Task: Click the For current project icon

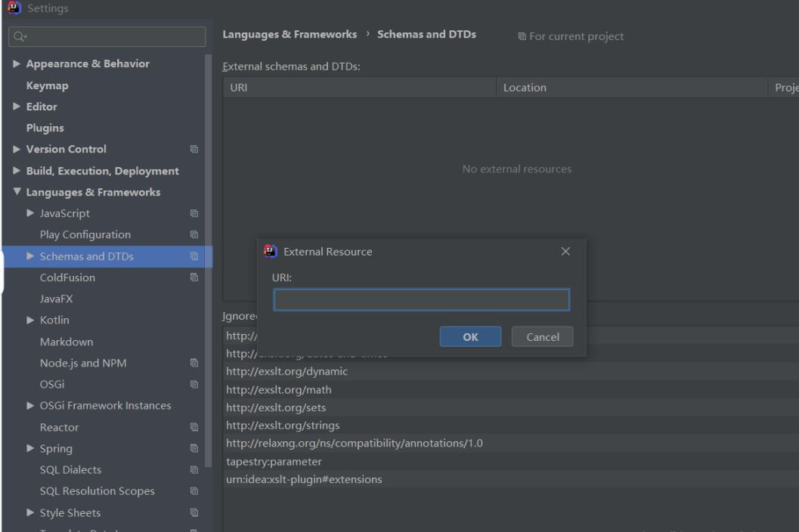Action: [522, 37]
